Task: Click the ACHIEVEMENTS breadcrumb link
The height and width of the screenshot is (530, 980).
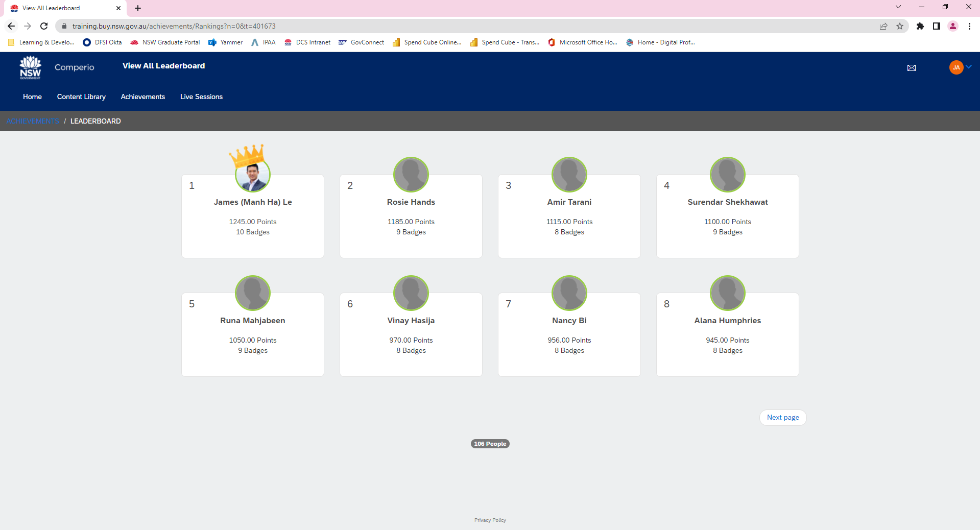Action: coord(33,121)
